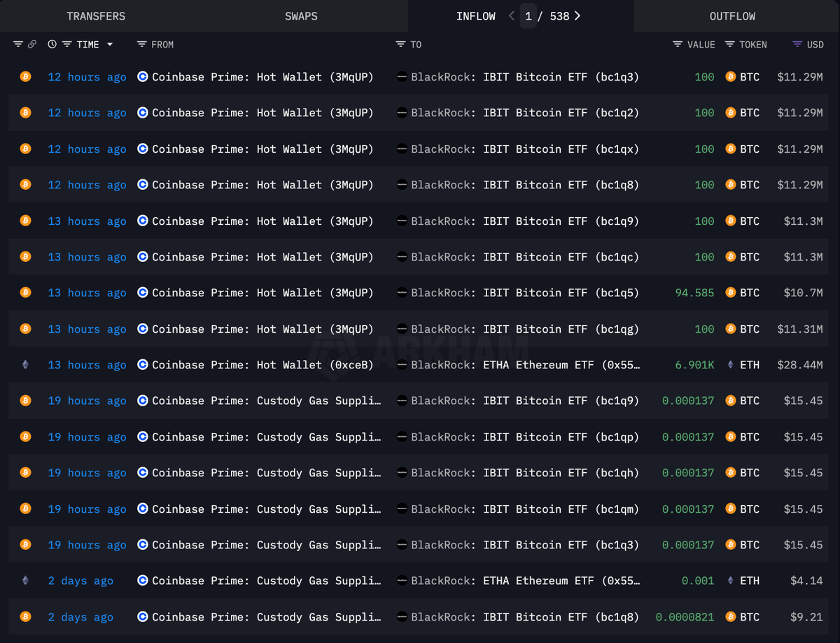This screenshot has height=643, width=840.
Task: Click the USD amount $28.44M
Action: (x=800, y=365)
